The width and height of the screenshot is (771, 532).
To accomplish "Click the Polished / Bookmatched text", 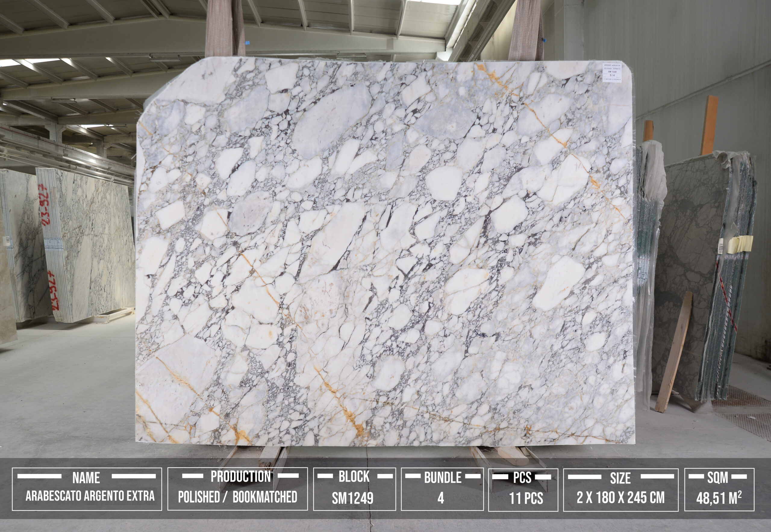I will click(x=237, y=497).
